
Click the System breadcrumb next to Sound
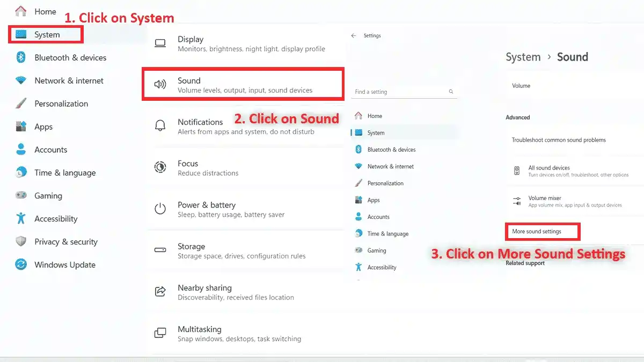523,57
